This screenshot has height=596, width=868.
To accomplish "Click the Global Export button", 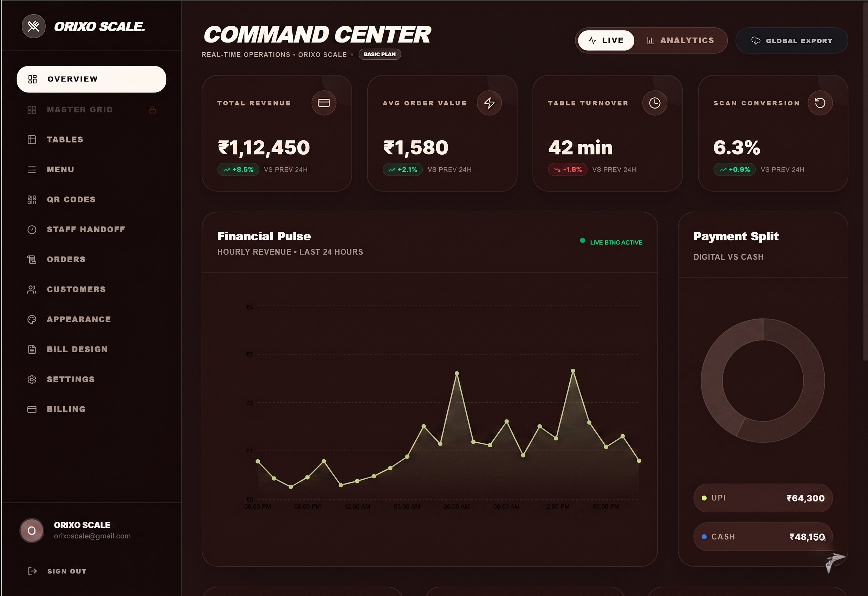I will (x=791, y=41).
